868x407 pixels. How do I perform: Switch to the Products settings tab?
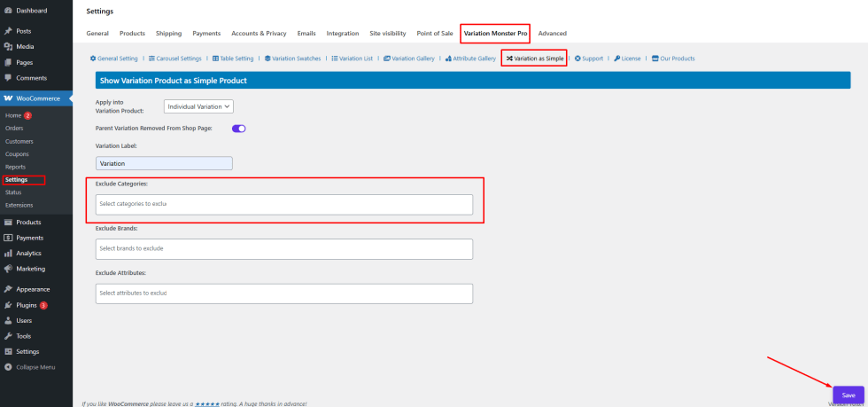(132, 34)
